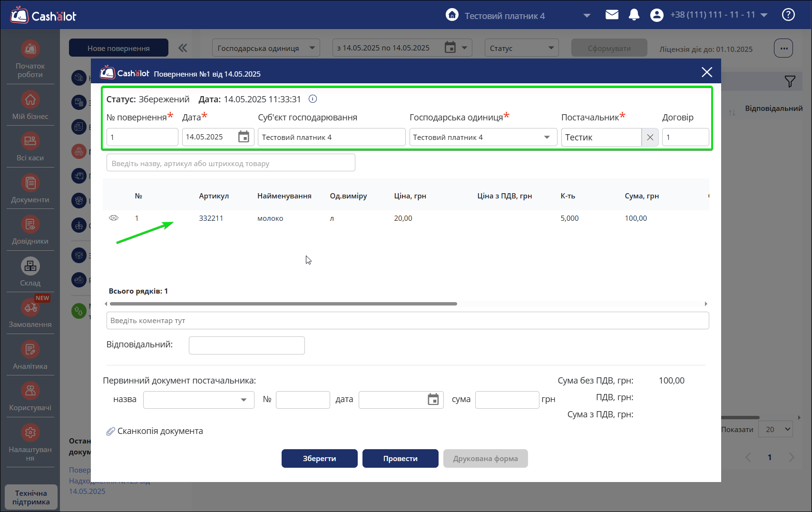
Task: Click article cell 332211
Action: (x=211, y=218)
